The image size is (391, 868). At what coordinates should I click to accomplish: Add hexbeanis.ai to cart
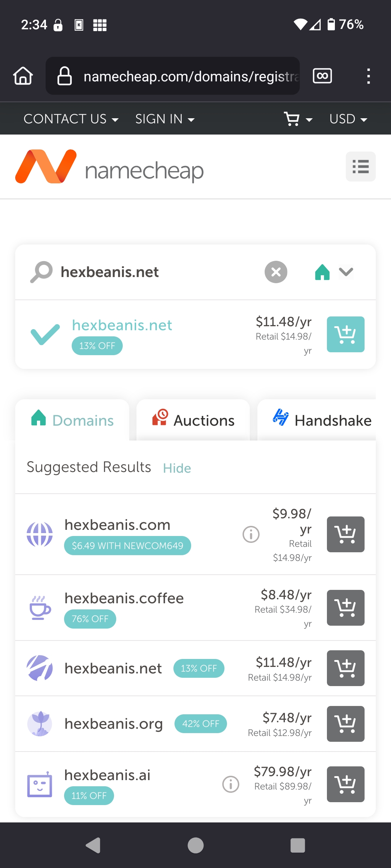(345, 784)
